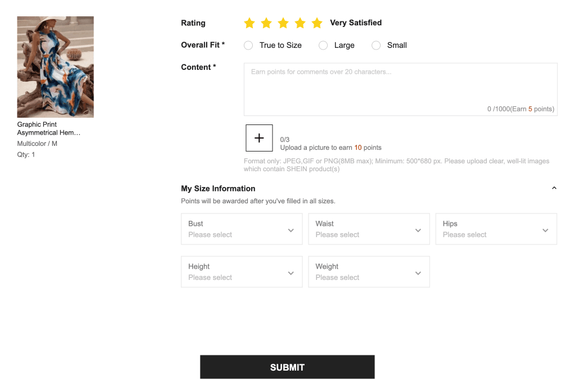Open the Bust size dropdown
576x392 pixels.
click(242, 229)
